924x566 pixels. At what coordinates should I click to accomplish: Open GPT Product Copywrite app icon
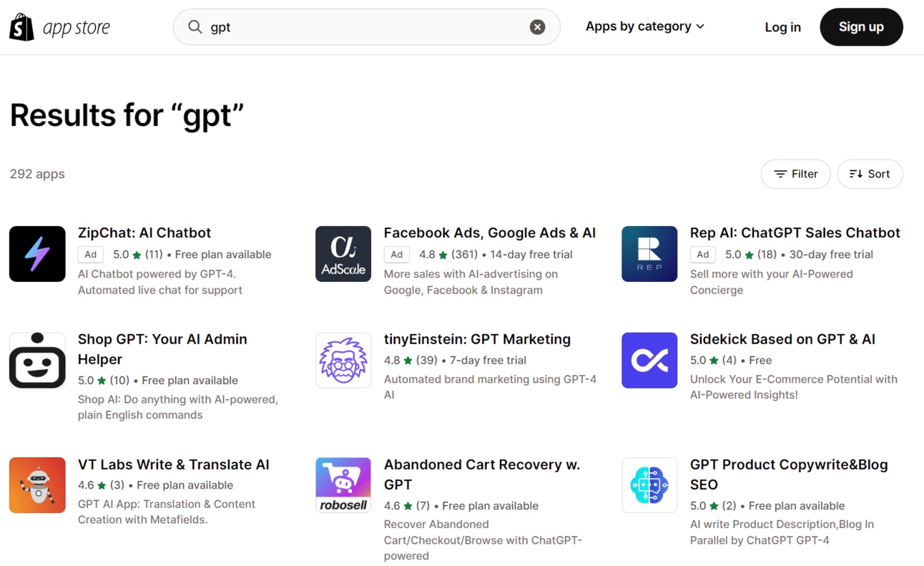(649, 486)
